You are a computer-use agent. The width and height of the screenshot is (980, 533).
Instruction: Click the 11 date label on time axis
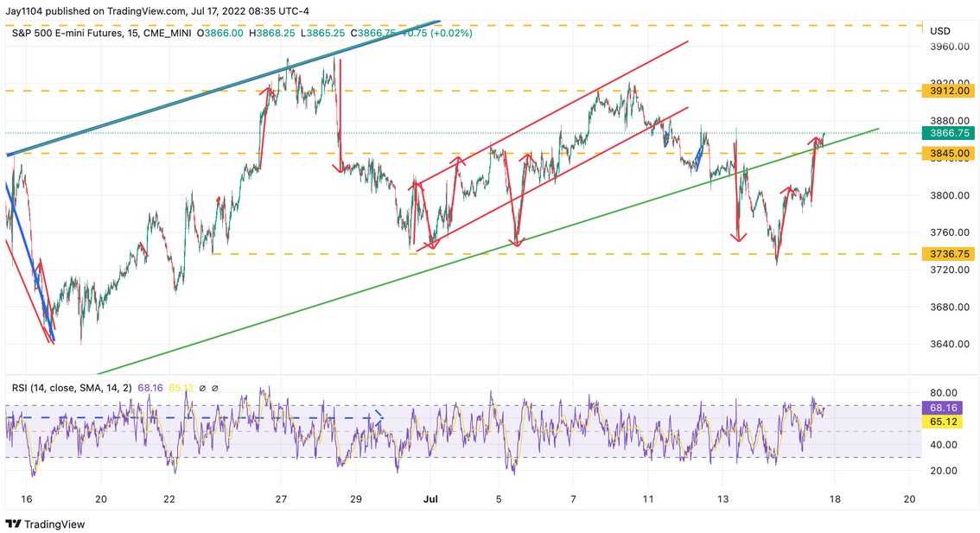[648, 499]
